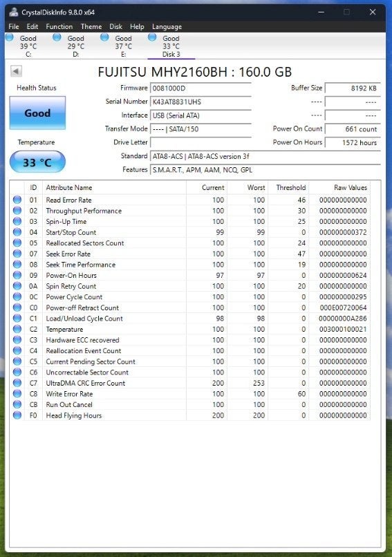Screen dimensions: 392x557
Task: Click the Read Error Rate status circle
Action: click(17, 200)
